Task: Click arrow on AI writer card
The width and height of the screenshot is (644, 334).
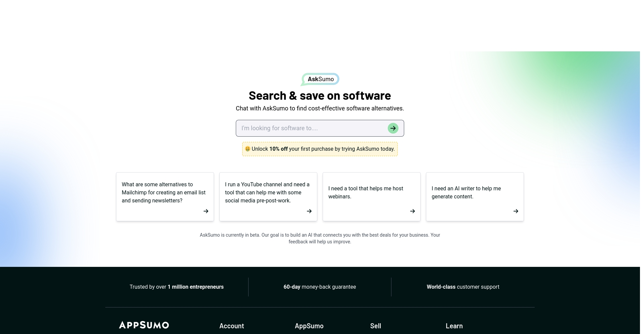Action: (516, 211)
